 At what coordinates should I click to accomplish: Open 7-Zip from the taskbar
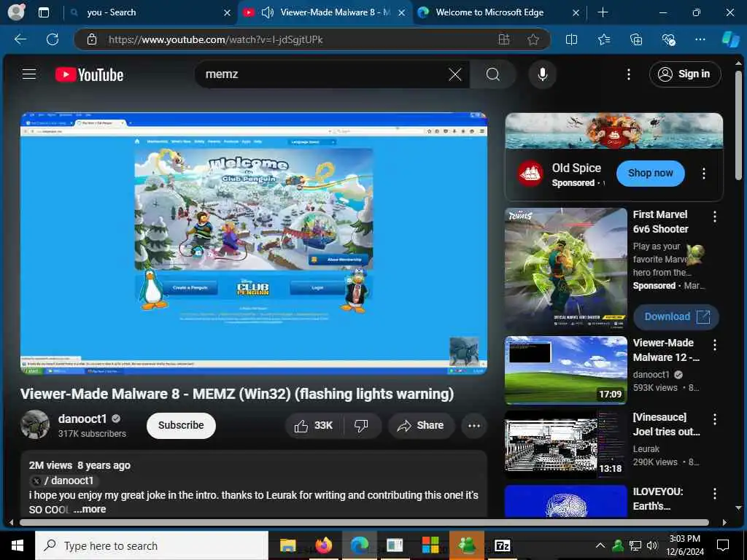[503, 545]
